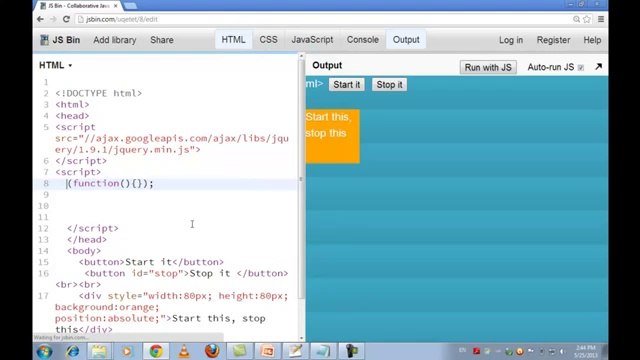Launch Firefox from the taskbar
The image size is (640, 360).
[212, 351]
